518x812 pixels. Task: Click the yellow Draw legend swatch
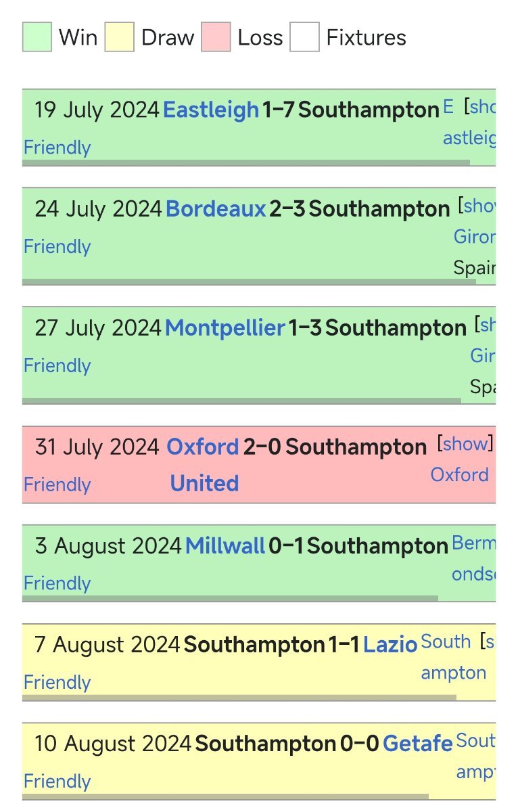pyautogui.click(x=120, y=37)
